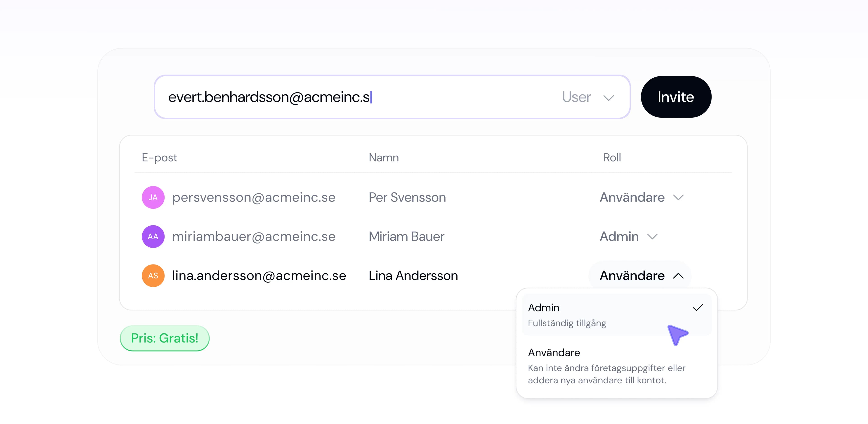Open Per Svensson's Användare role dropdown
The image size is (868, 424).
pos(632,197)
